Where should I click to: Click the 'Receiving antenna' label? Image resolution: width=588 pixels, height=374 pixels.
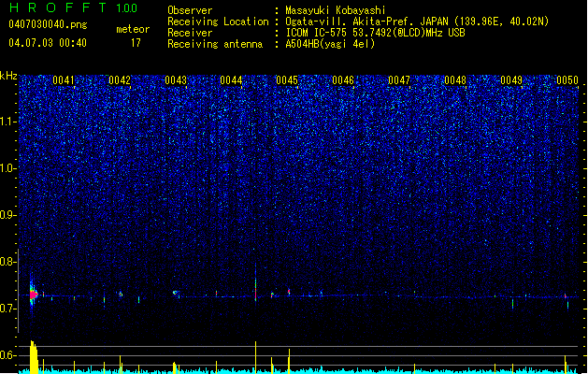(x=215, y=44)
